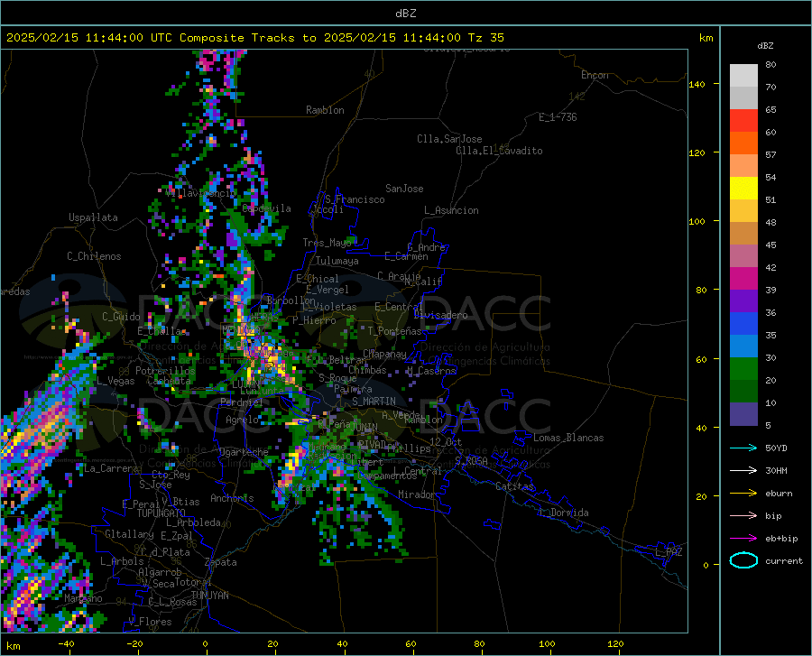Click the TUPUNGATO map label
This screenshot has width=812, height=656.
coord(161,513)
